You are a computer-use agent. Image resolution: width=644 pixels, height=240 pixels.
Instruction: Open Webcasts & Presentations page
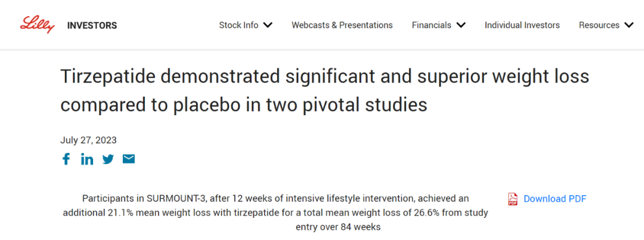(x=342, y=25)
